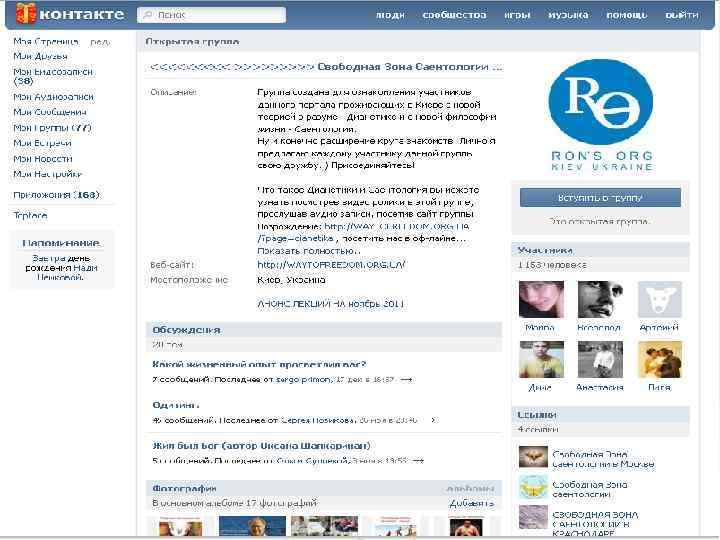This screenshot has width=720, height=540.
Task: Click the 1 163 человека member count
Action: coord(552,265)
